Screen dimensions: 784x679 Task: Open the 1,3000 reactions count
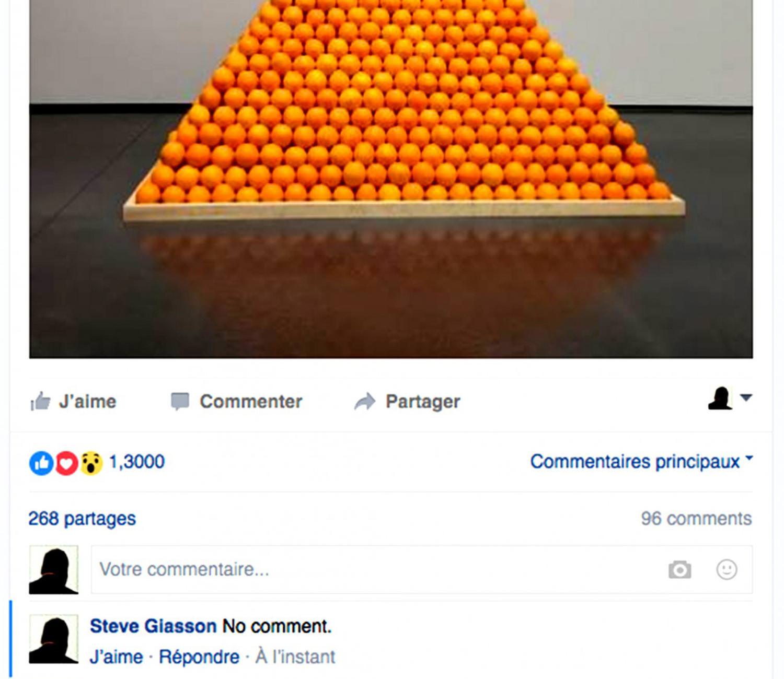tap(137, 462)
